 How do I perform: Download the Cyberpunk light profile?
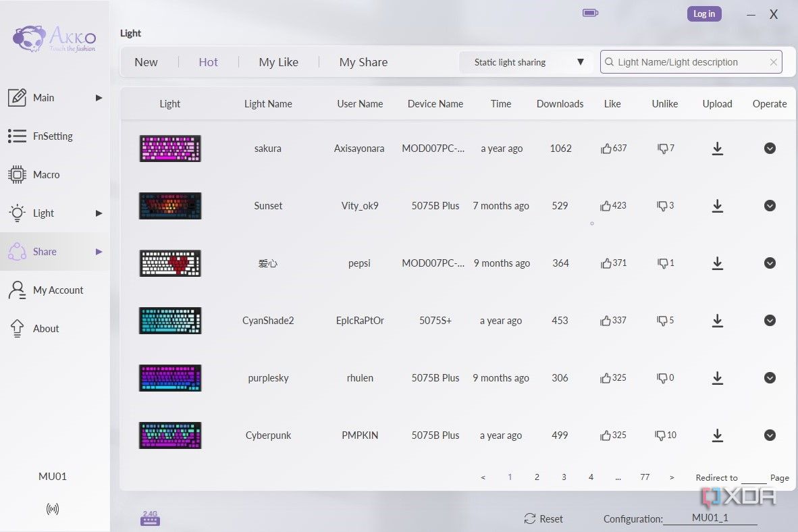pos(717,435)
